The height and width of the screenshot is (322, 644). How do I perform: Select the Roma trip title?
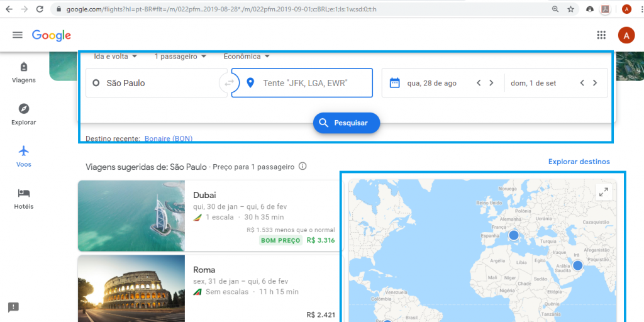click(204, 270)
